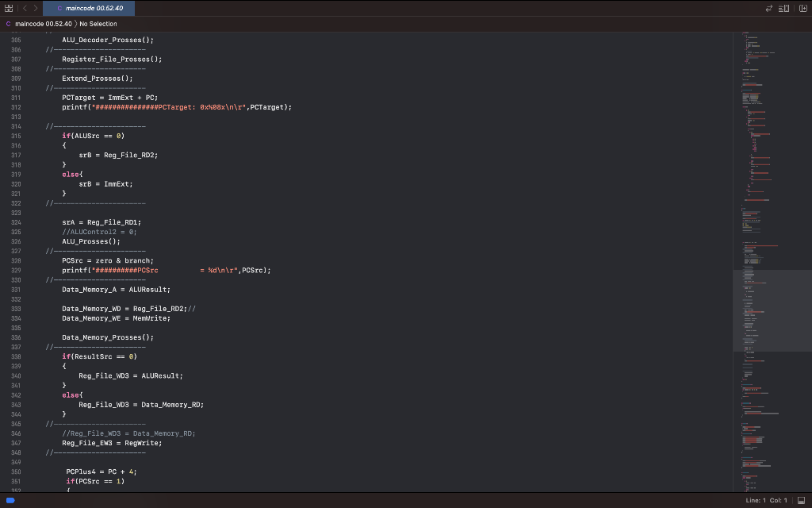Click line number 350 in the gutter
The width and height of the screenshot is (812, 508).
pos(16,471)
